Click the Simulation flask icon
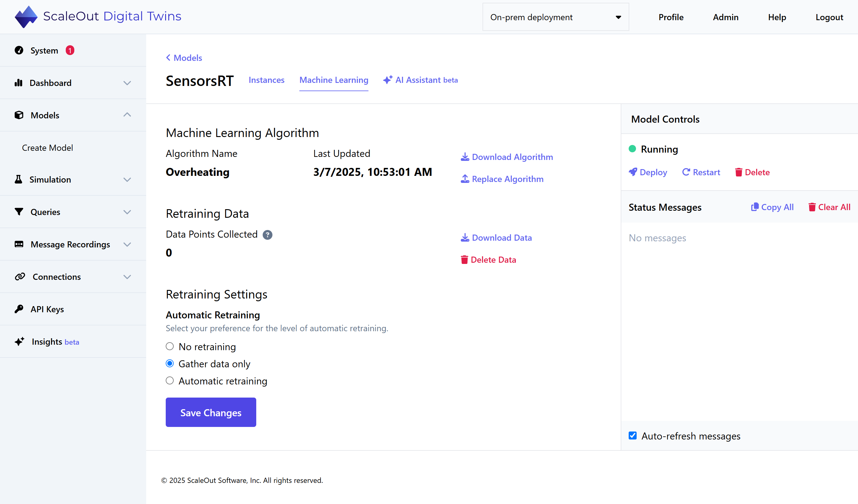 tap(18, 179)
